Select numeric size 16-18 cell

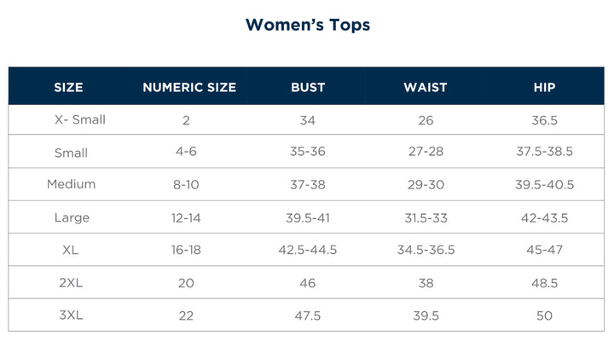click(186, 250)
